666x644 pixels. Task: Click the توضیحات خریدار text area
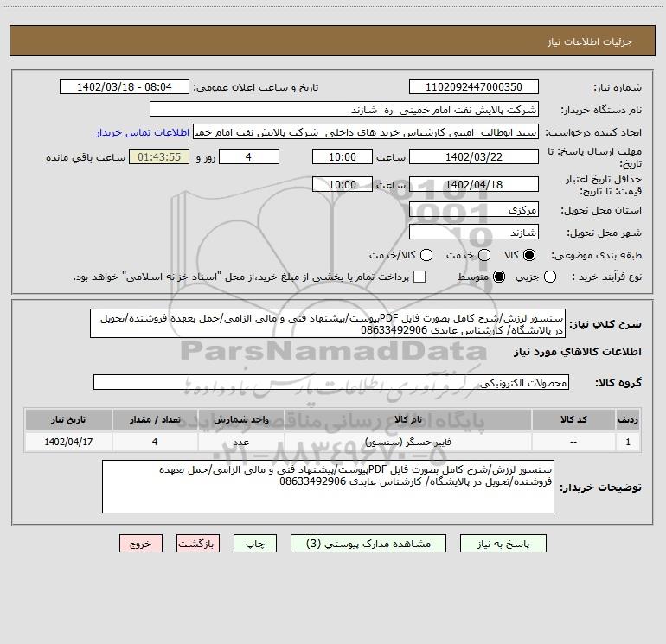(328, 487)
